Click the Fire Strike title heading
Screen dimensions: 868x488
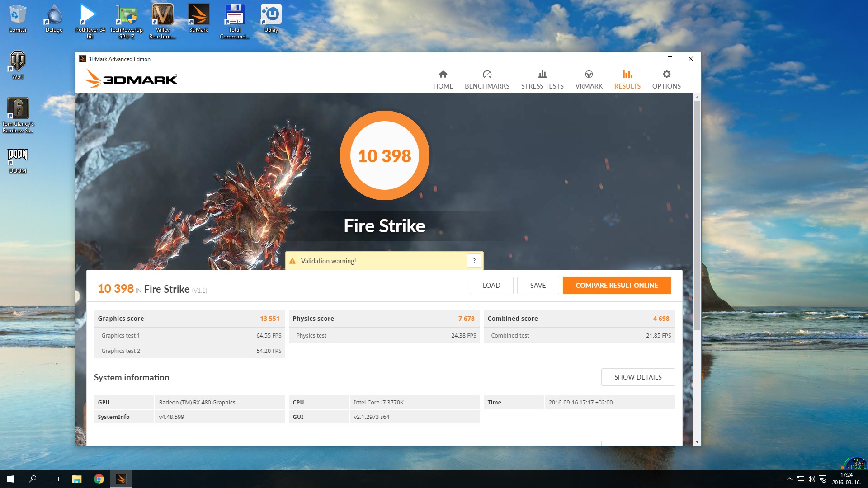pos(384,226)
